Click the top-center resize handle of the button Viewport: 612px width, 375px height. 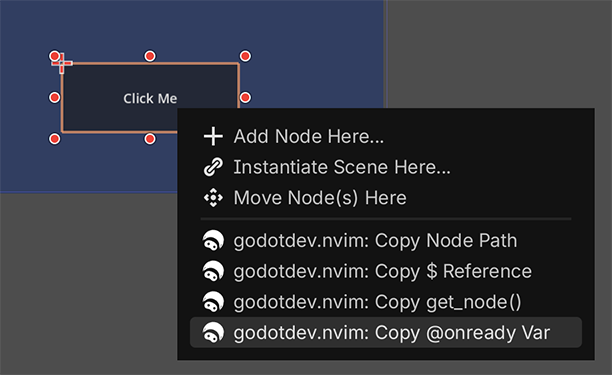point(150,56)
